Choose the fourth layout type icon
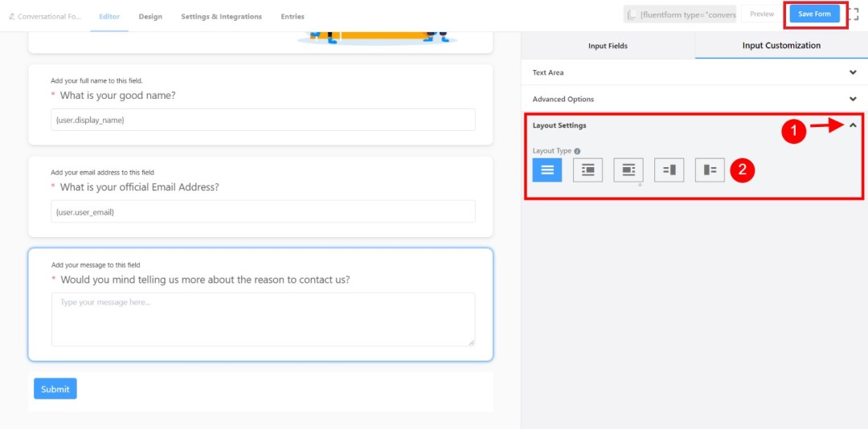868x429 pixels. tap(669, 170)
